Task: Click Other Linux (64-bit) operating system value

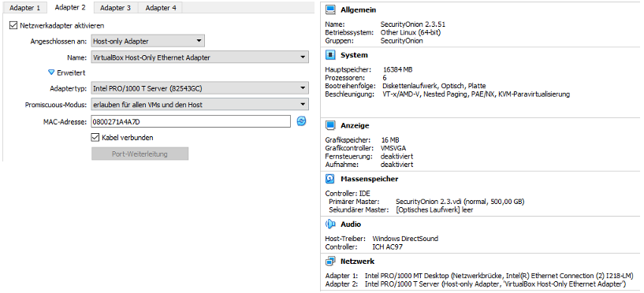Action: [411, 32]
